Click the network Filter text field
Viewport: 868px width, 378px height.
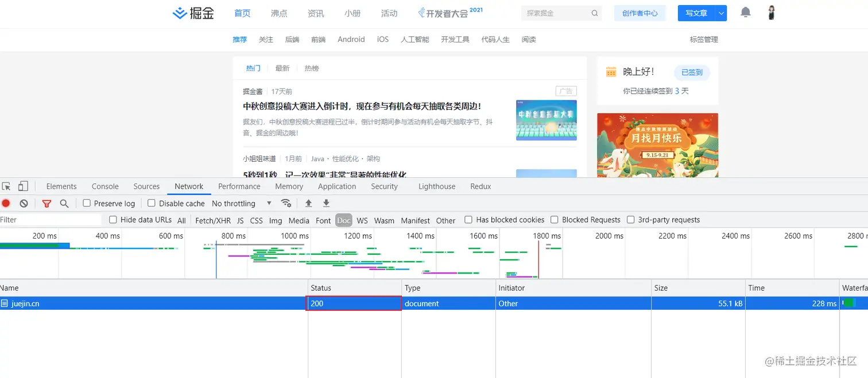click(x=51, y=220)
